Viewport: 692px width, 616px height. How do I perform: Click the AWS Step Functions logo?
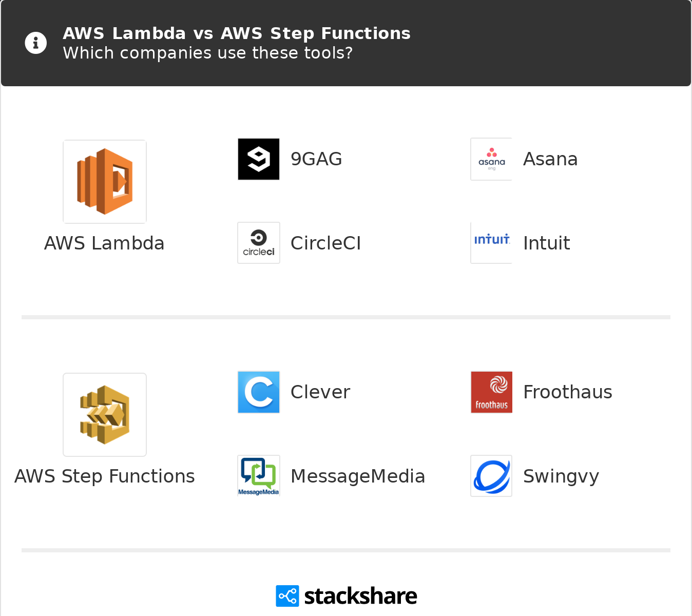[105, 415]
